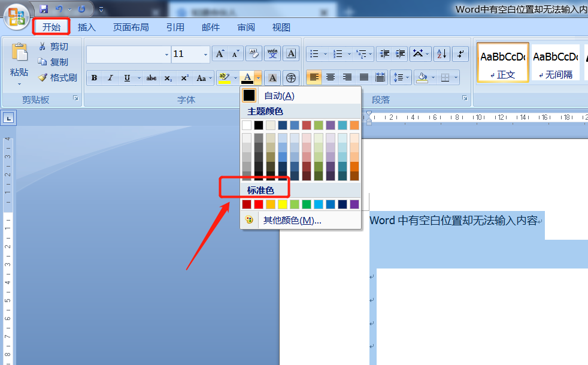
Task: Toggle subscript formatting
Action: (168, 78)
